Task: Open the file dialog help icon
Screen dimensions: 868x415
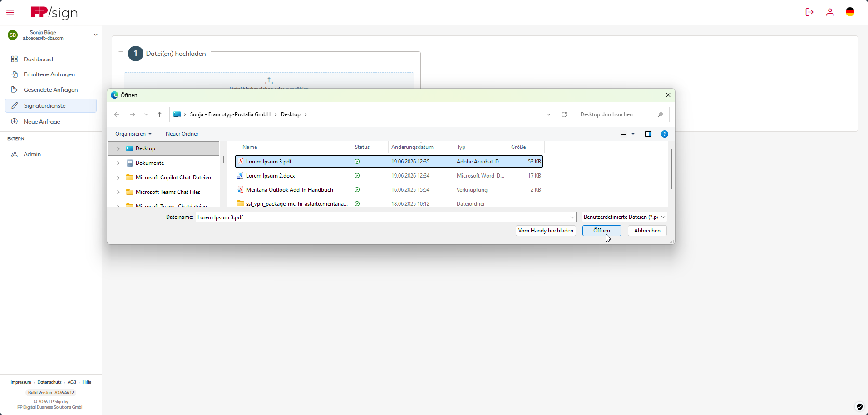Action: [x=664, y=134]
